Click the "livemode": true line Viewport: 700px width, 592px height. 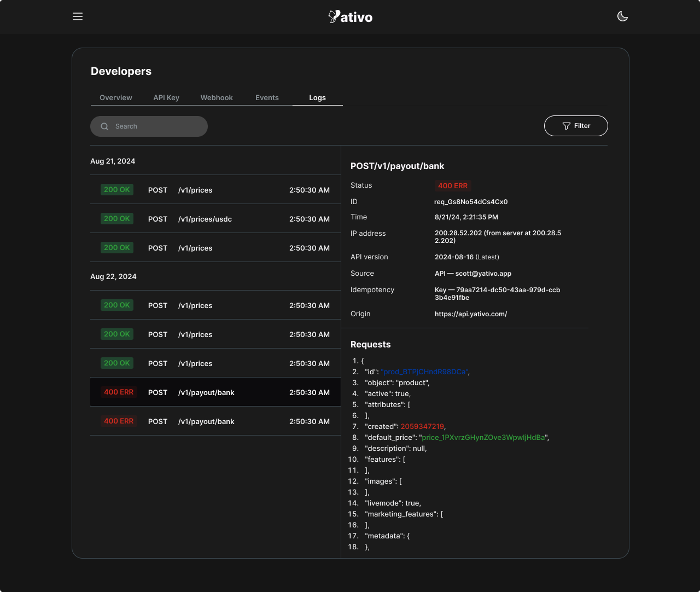click(x=393, y=503)
